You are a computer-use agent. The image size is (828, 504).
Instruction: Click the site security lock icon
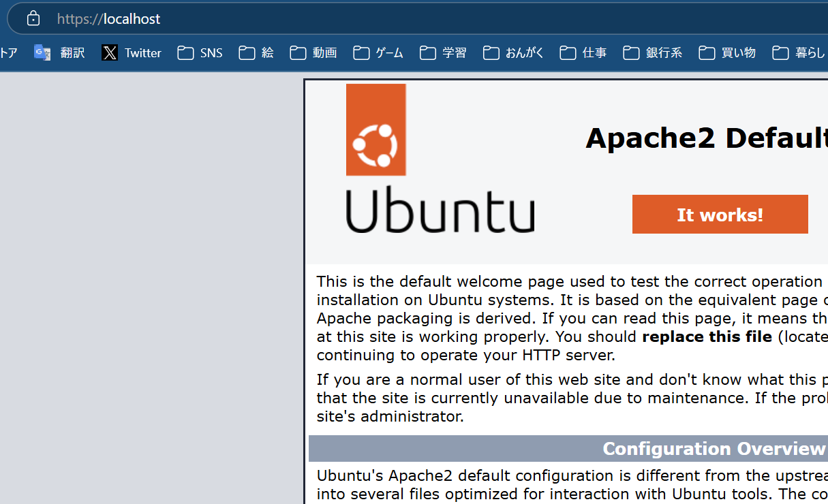point(33,18)
